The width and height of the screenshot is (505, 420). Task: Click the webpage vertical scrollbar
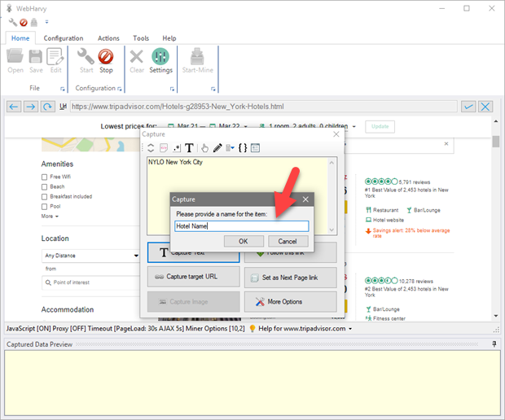coord(495,228)
